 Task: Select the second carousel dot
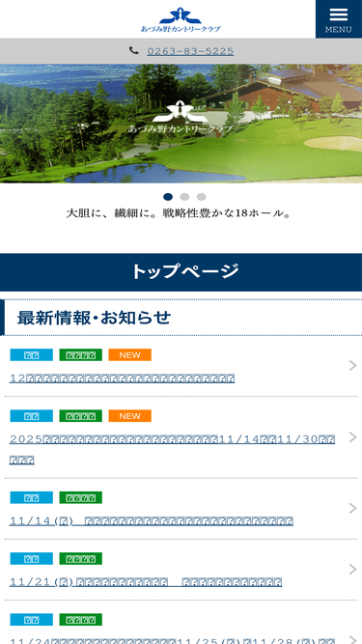click(184, 197)
